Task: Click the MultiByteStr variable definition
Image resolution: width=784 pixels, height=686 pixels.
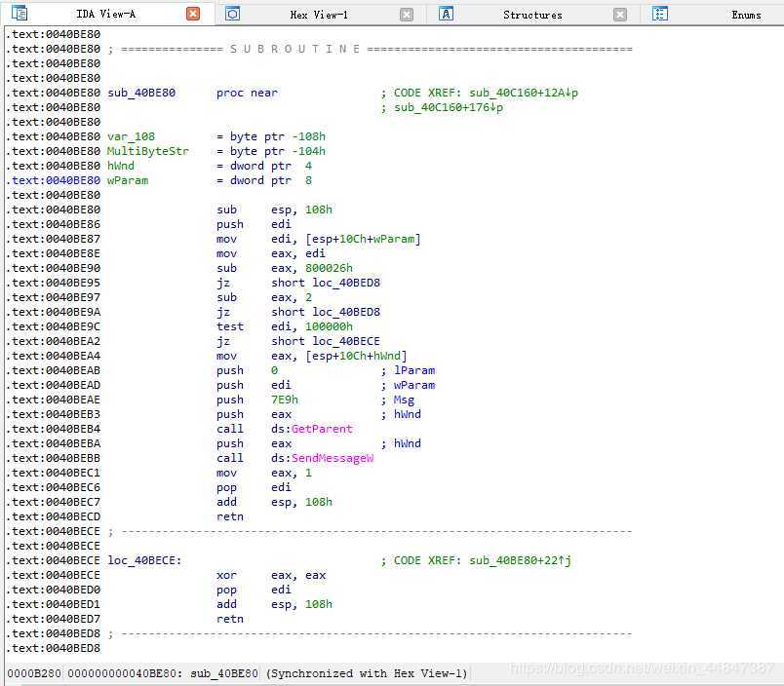Action: (x=147, y=151)
